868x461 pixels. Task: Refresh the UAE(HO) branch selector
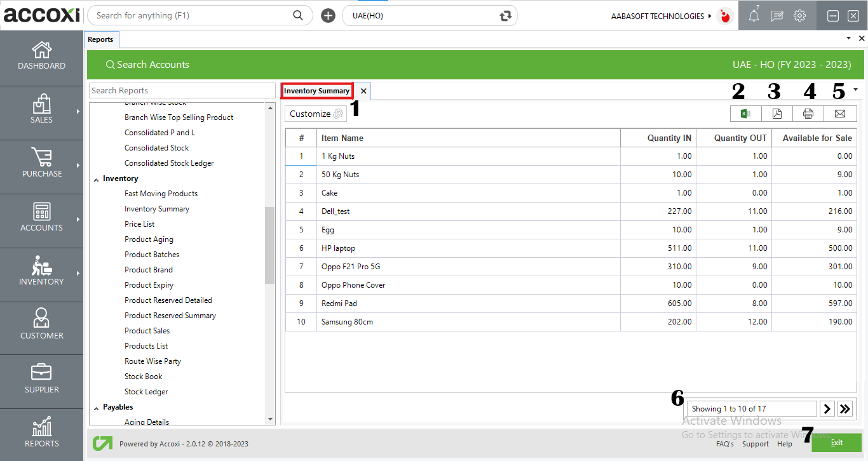coord(506,16)
